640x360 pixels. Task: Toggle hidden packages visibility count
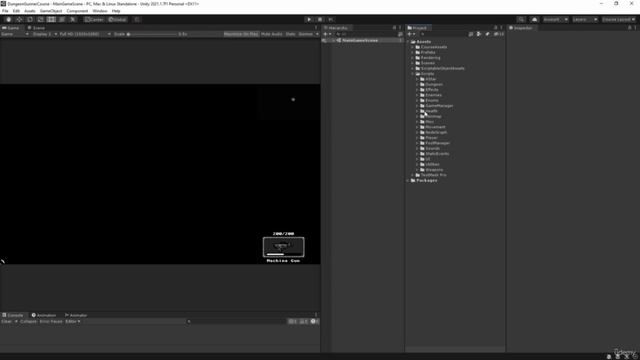click(498, 34)
